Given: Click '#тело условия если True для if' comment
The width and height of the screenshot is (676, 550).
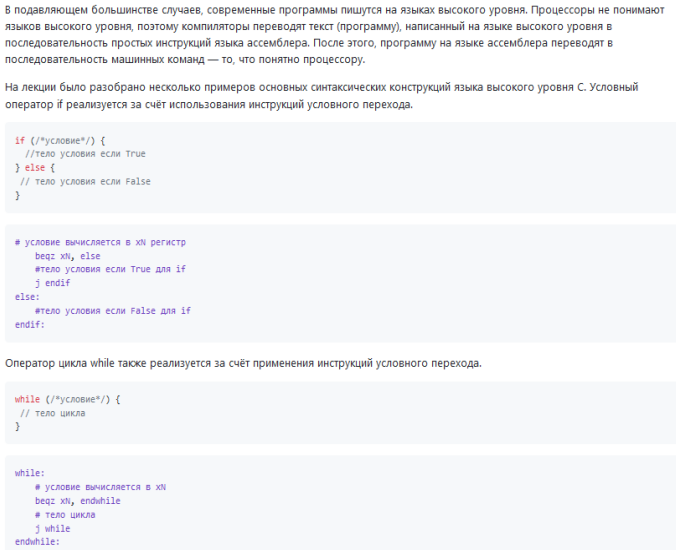Looking at the screenshot, I should pyautogui.click(x=110, y=269).
